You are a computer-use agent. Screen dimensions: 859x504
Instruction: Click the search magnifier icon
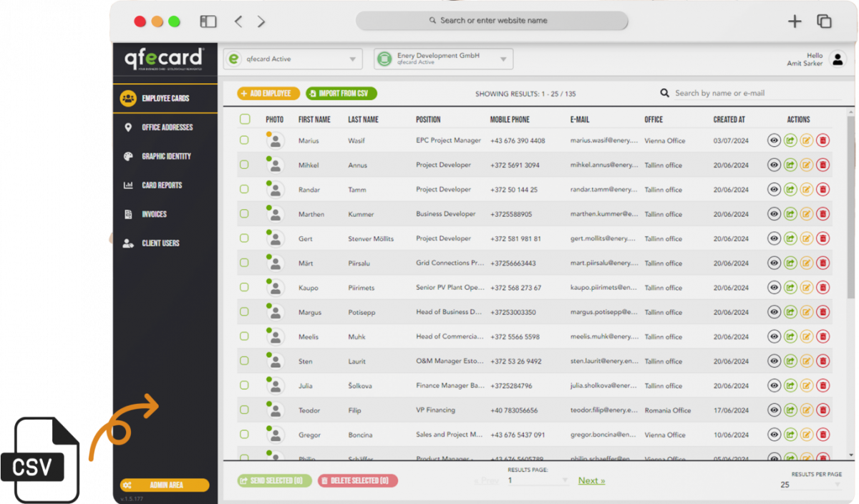(665, 93)
